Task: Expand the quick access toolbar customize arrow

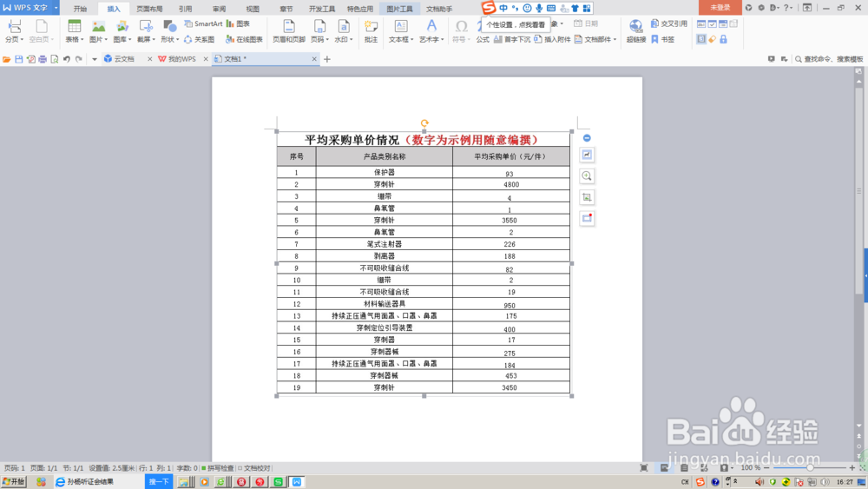Action: coord(94,59)
